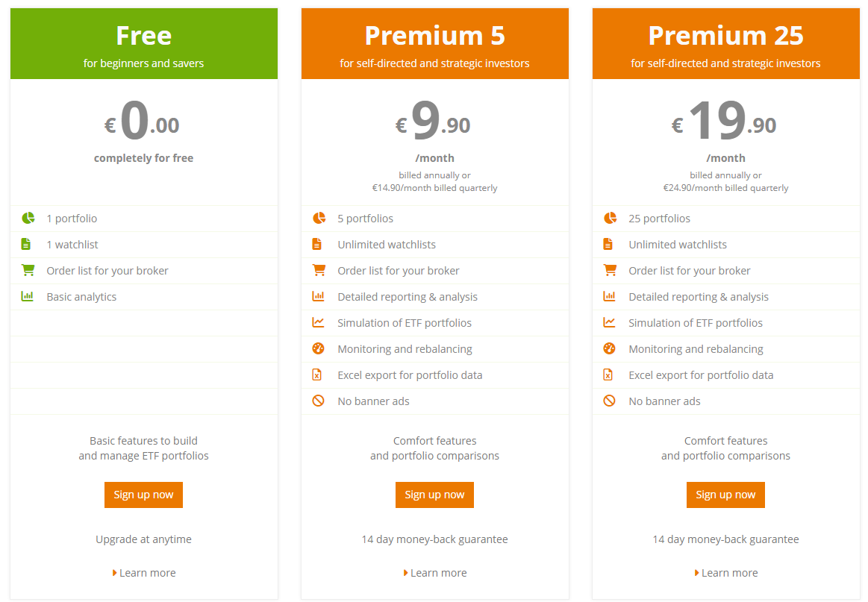
Task: Click the pie chart icon beside 5 portfolios
Action: [319, 218]
